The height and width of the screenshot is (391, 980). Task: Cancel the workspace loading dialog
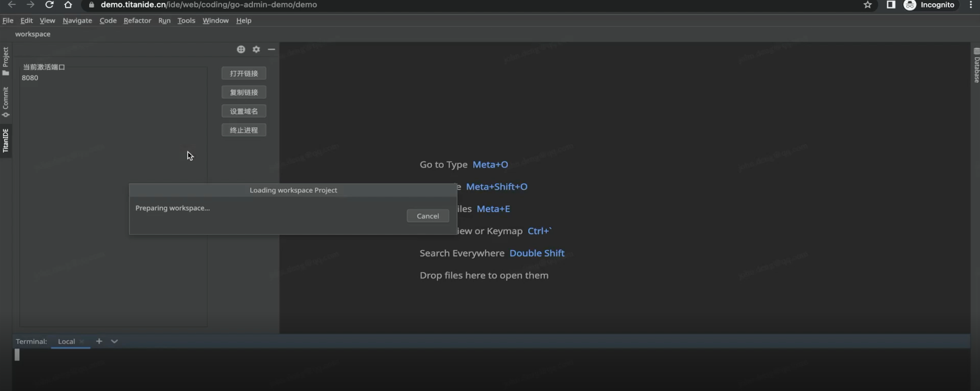tap(428, 216)
